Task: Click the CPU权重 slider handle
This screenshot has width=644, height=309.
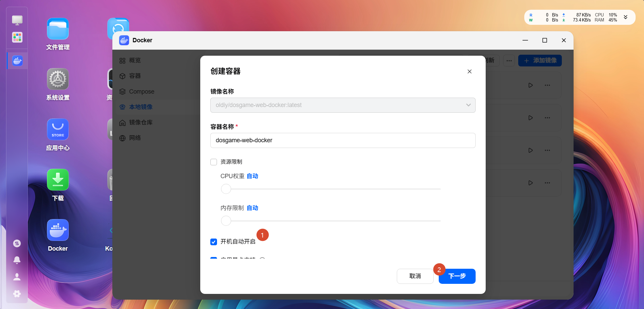Action: (226, 189)
